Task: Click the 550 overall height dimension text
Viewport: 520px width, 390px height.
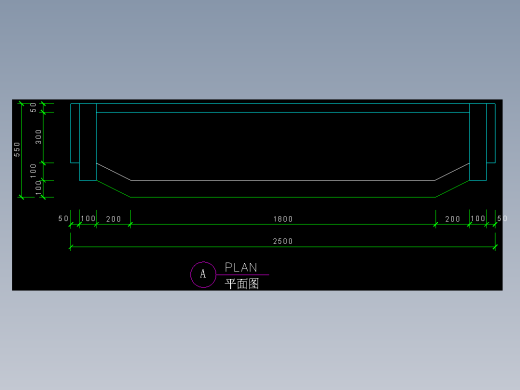Action: coord(17,149)
